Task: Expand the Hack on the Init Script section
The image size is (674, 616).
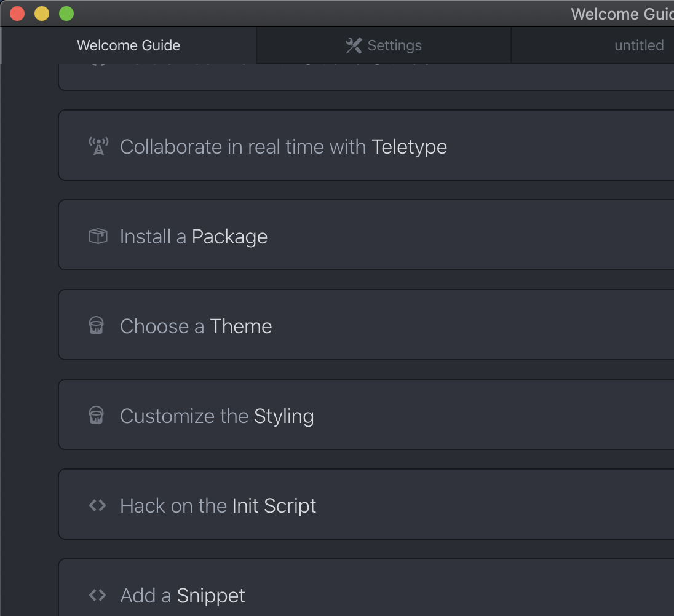Action: [218, 506]
